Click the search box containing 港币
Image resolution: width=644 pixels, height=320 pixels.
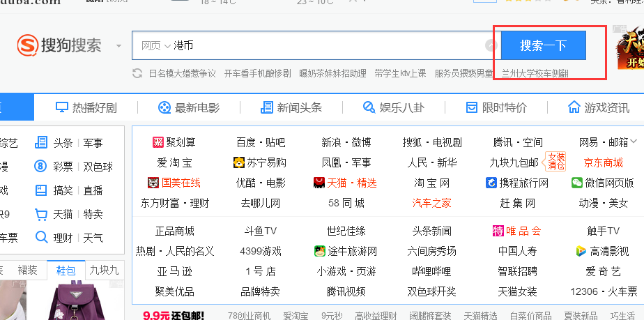pos(316,45)
